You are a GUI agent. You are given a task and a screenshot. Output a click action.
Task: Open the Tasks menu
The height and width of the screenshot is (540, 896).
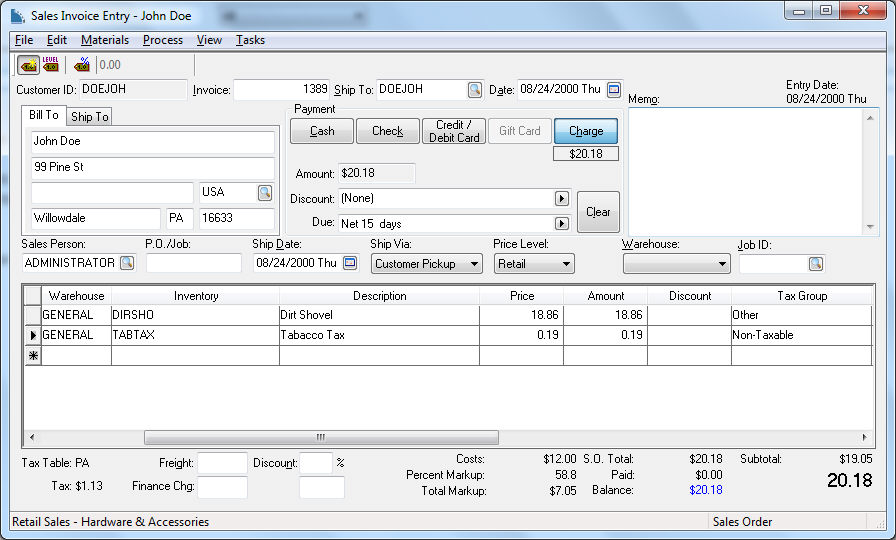pyautogui.click(x=250, y=40)
